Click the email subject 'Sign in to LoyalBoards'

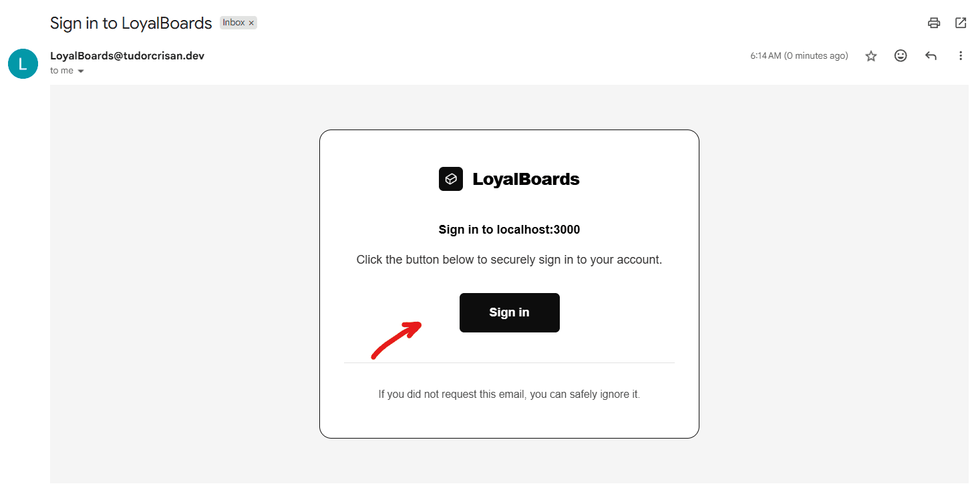131,23
